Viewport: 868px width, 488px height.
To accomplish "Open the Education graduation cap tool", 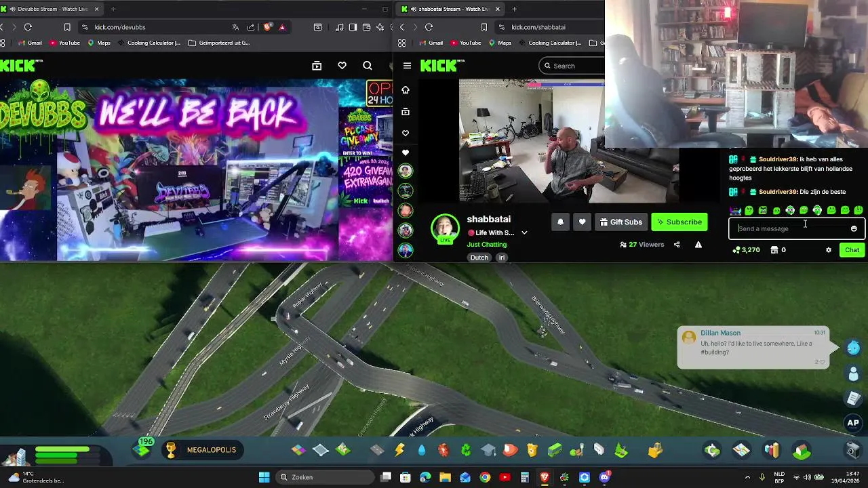I will click(488, 450).
